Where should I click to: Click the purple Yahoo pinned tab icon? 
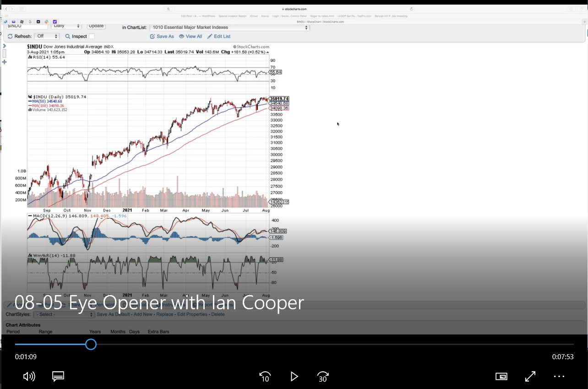tap(55, 22)
